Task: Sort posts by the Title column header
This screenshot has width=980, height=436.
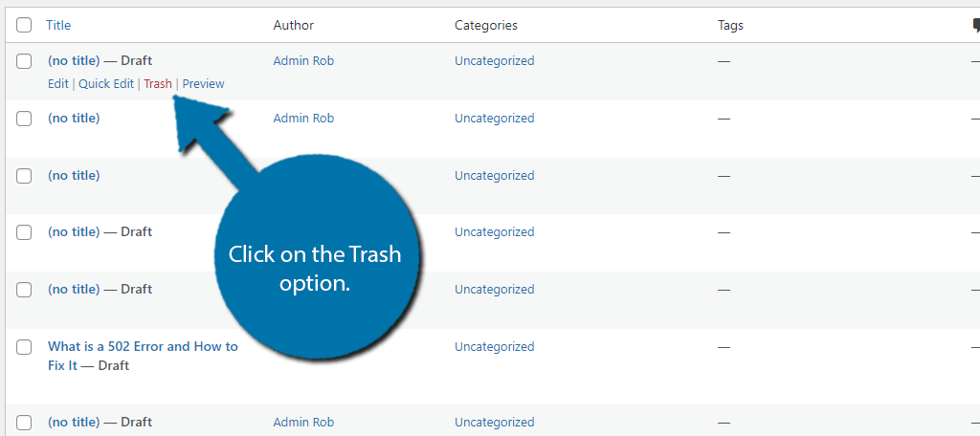Action: coord(58,25)
